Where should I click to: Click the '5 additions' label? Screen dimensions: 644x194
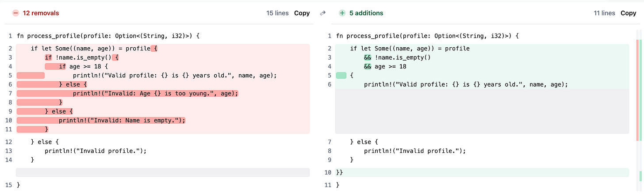coord(366,13)
